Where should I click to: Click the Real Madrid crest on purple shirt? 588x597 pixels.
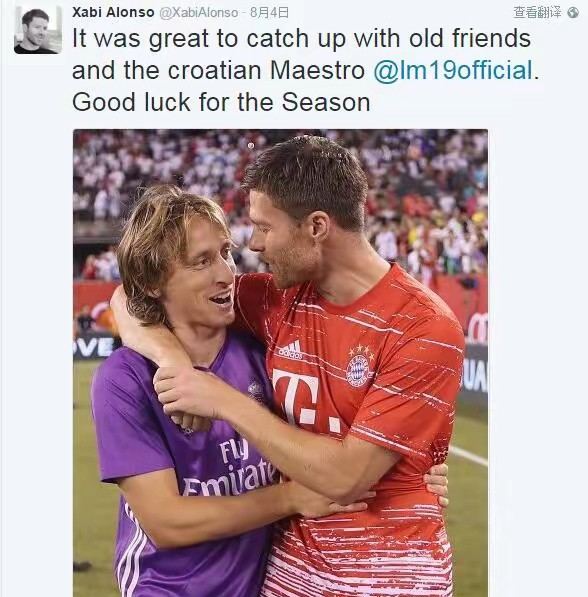pyautogui.click(x=256, y=391)
